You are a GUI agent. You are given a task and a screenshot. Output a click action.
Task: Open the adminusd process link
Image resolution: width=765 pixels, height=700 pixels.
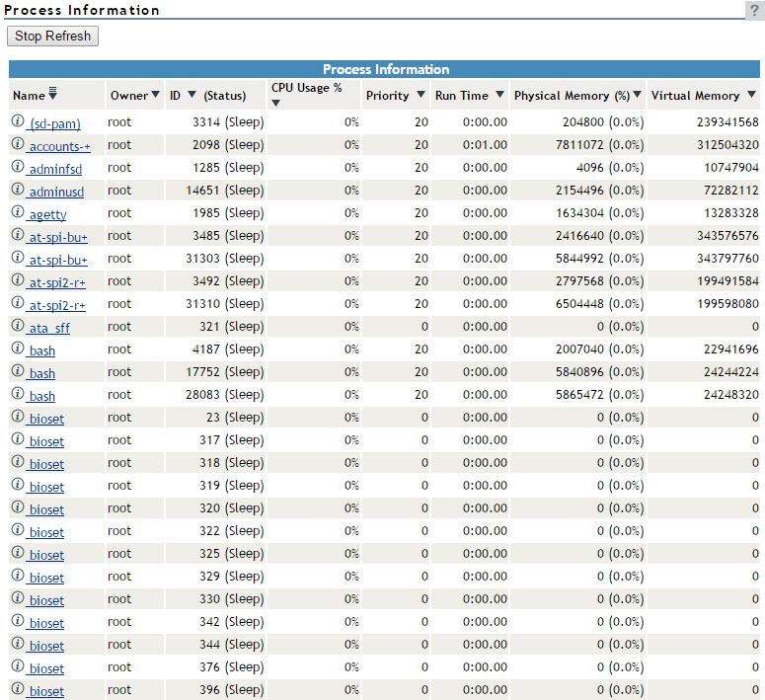pyautogui.click(x=56, y=192)
